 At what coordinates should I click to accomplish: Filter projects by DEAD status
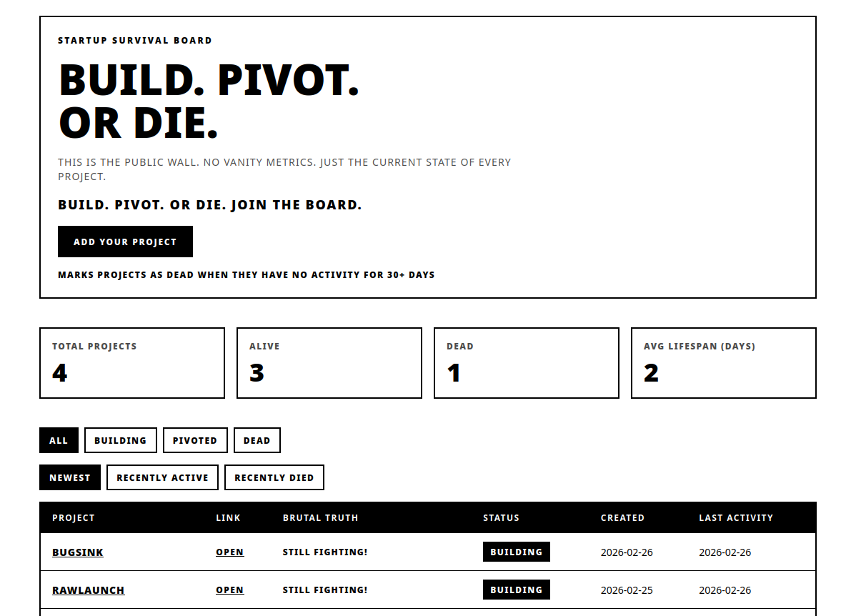pos(257,440)
